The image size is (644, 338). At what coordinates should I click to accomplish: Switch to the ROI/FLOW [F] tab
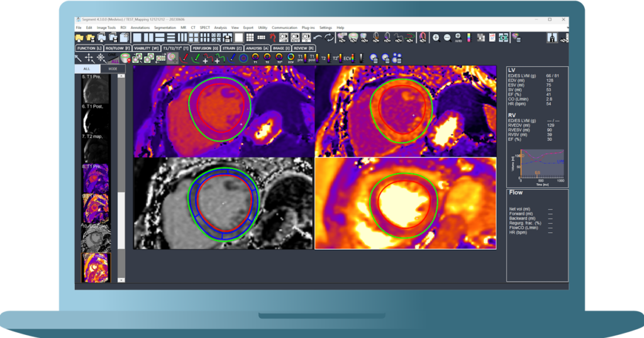(x=118, y=48)
